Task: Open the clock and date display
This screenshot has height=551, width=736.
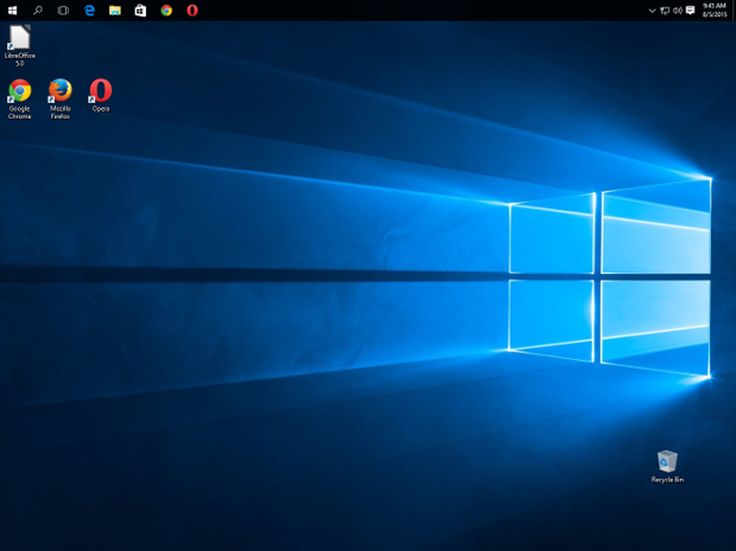Action: pos(714,10)
